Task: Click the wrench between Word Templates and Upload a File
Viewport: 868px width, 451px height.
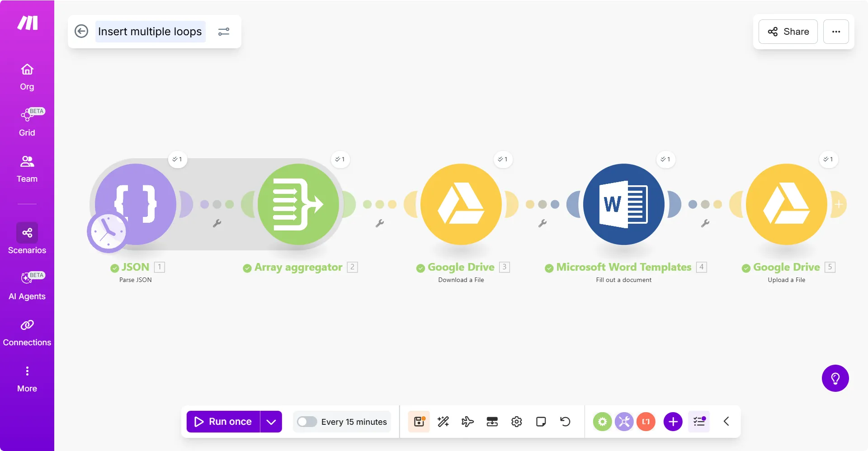Action: (x=705, y=223)
